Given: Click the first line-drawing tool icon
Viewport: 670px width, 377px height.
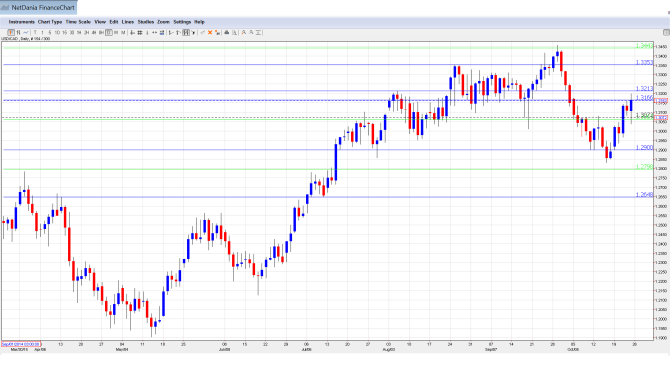Looking at the screenshot, I should (171, 32).
